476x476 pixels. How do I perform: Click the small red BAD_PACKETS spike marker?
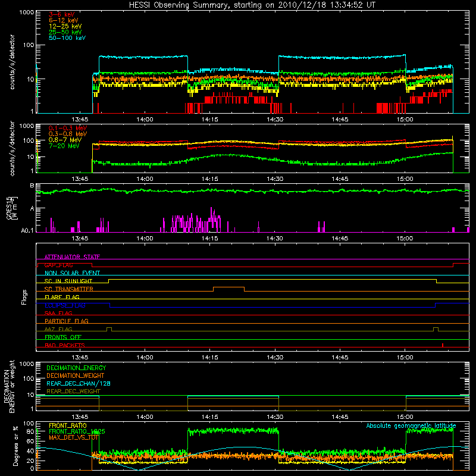pyautogui.click(x=443, y=345)
